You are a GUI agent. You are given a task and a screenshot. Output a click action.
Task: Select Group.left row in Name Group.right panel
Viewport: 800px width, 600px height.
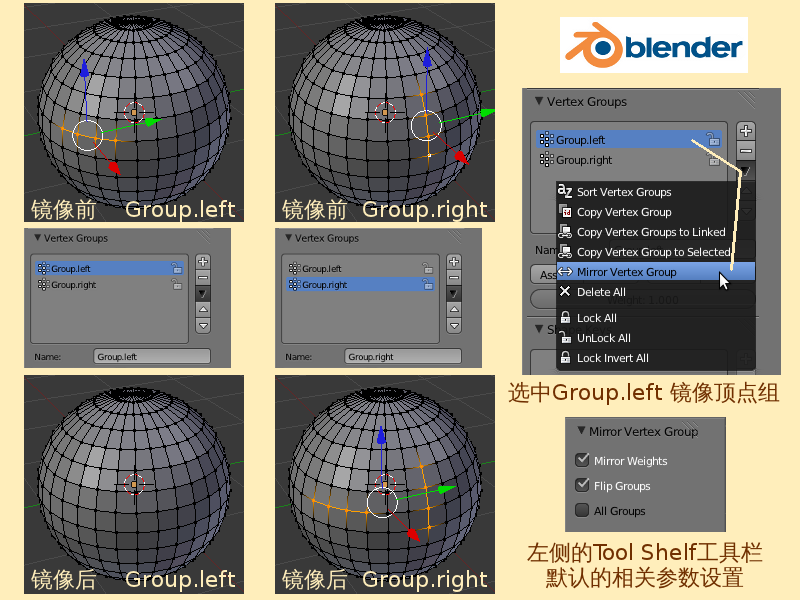[361, 268]
